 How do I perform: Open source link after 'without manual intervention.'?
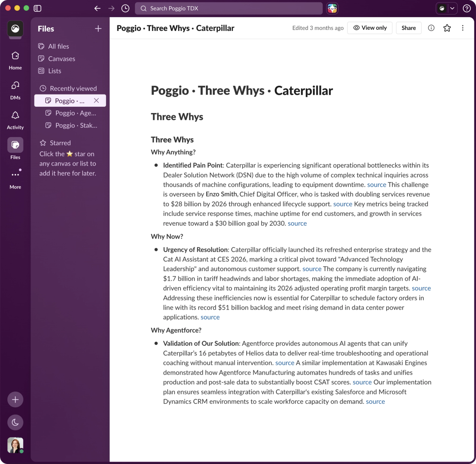[285, 363]
